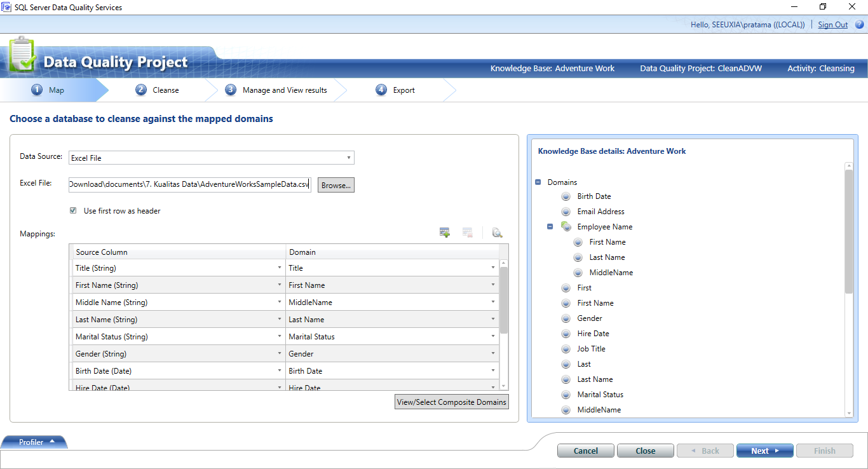Click the mappings table vertical scrollbar thumb
This screenshot has height=469, width=868.
point(504,300)
